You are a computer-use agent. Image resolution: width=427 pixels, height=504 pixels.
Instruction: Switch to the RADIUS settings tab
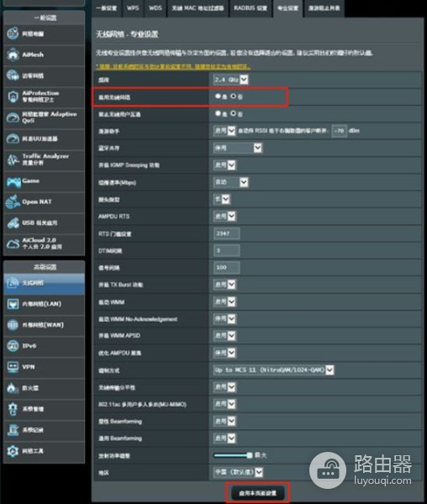point(250,8)
